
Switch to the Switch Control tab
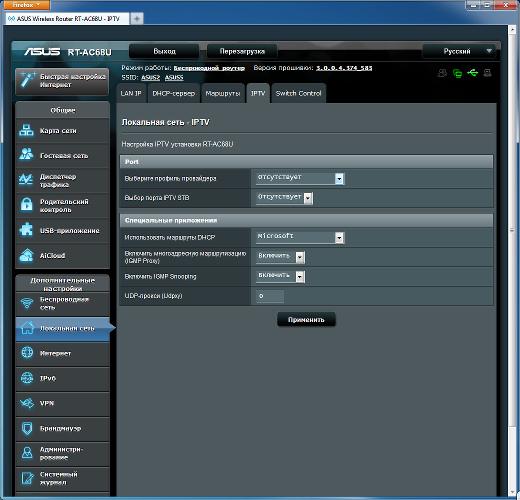298,93
